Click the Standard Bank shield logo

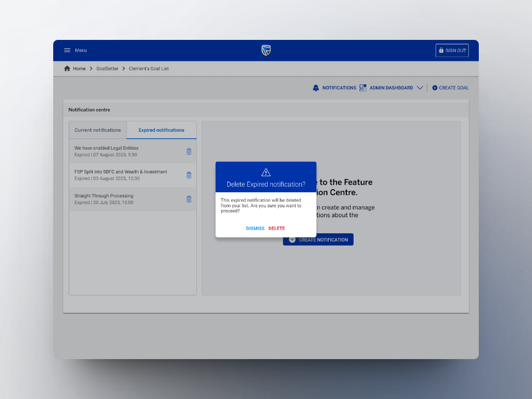pos(266,50)
